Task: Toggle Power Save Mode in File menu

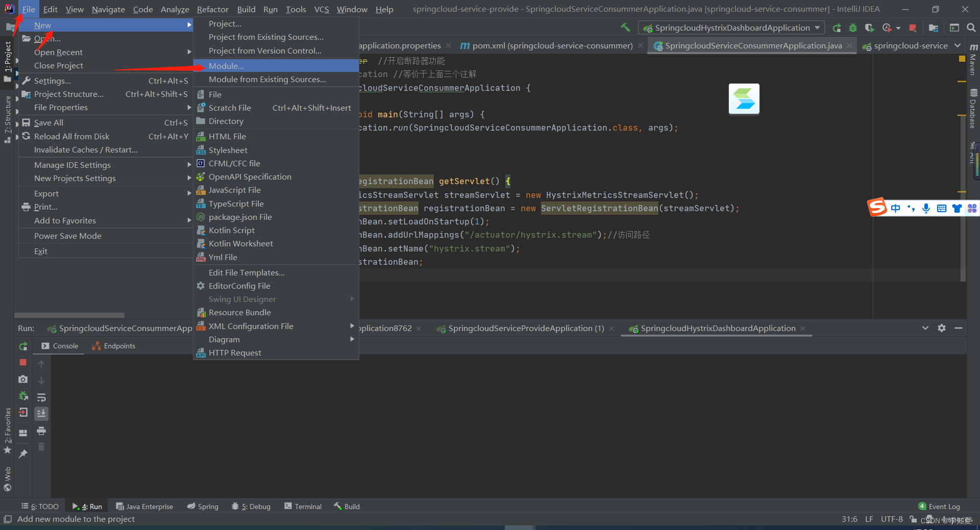Action: coord(68,236)
